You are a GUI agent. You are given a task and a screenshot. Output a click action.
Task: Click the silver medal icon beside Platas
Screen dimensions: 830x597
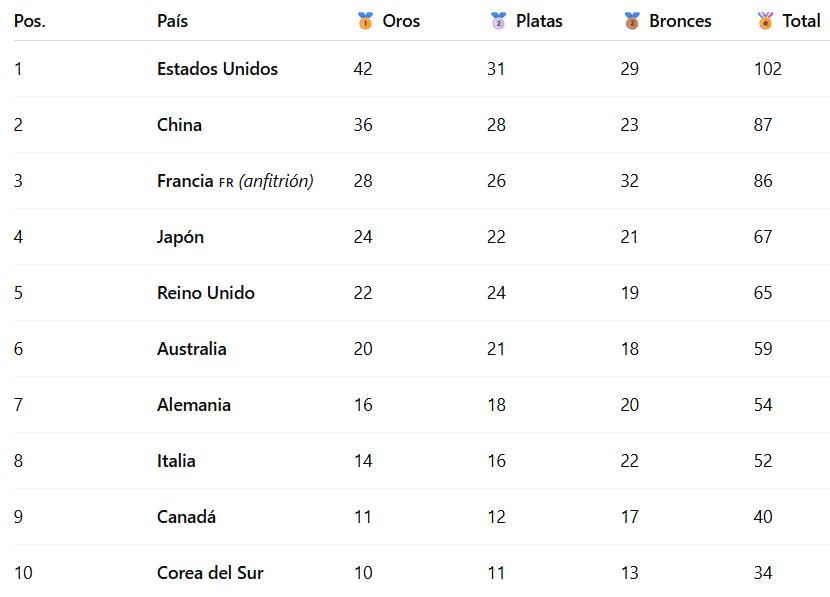(x=498, y=21)
